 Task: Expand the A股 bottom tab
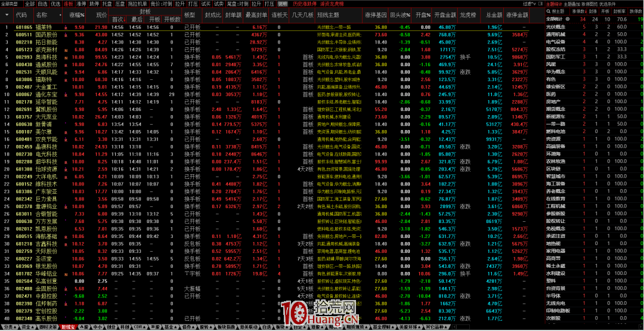[x=84, y=327]
